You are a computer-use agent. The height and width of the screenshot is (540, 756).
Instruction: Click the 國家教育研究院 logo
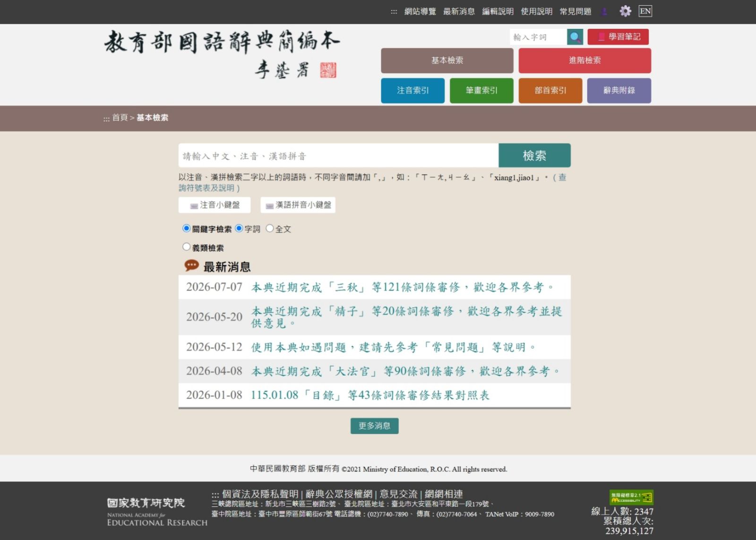pos(157,511)
